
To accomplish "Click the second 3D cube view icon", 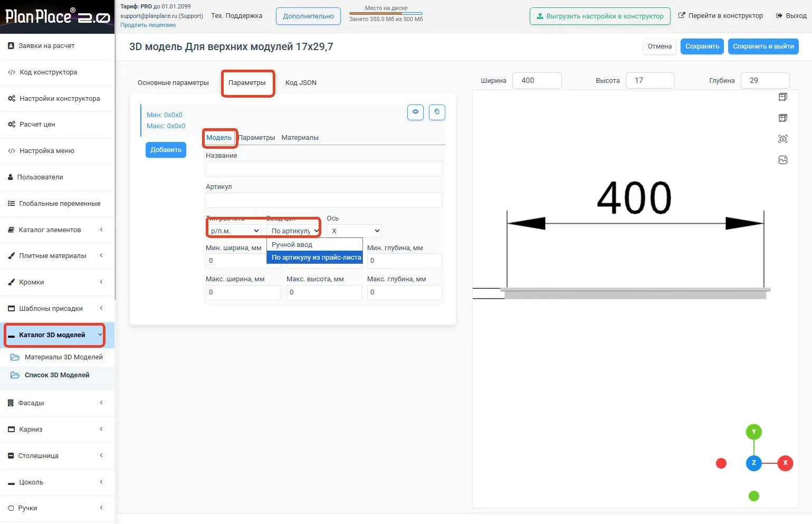I will point(783,118).
